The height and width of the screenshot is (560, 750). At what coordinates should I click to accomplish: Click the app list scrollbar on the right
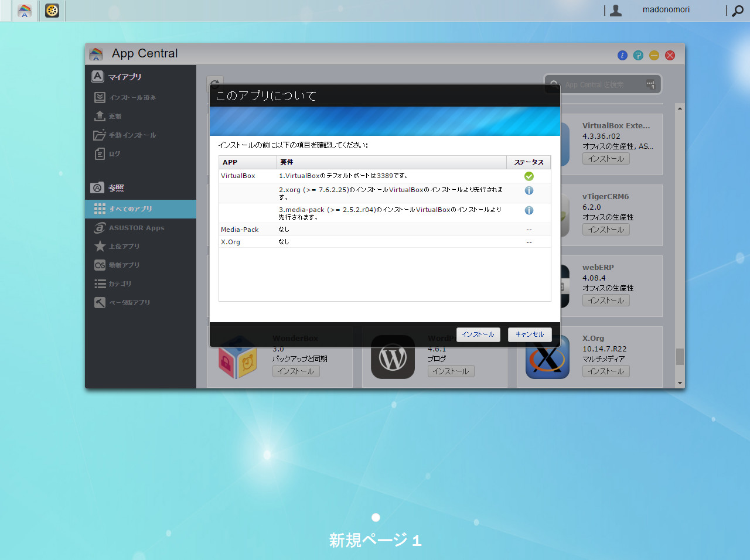click(x=680, y=356)
